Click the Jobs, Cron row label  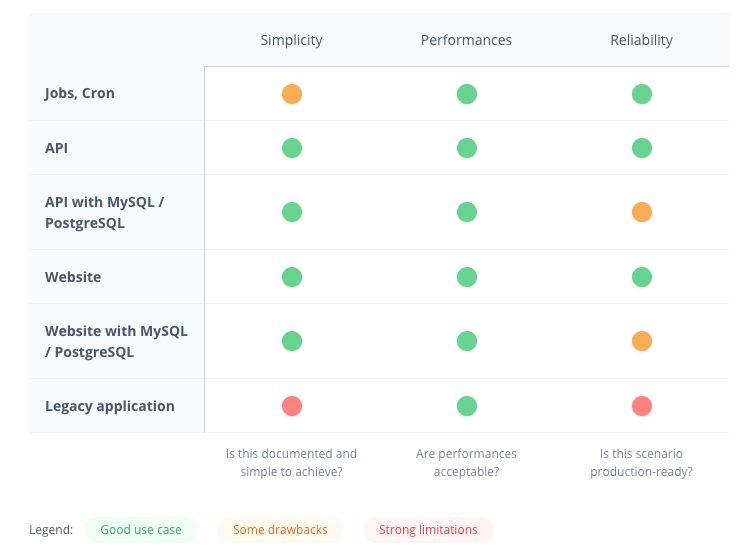click(x=80, y=93)
